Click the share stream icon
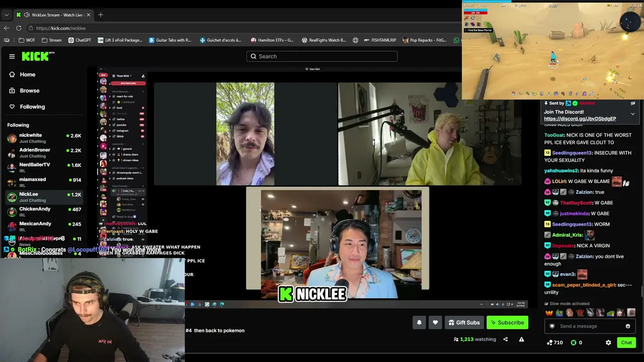The image size is (644, 362). point(505,339)
